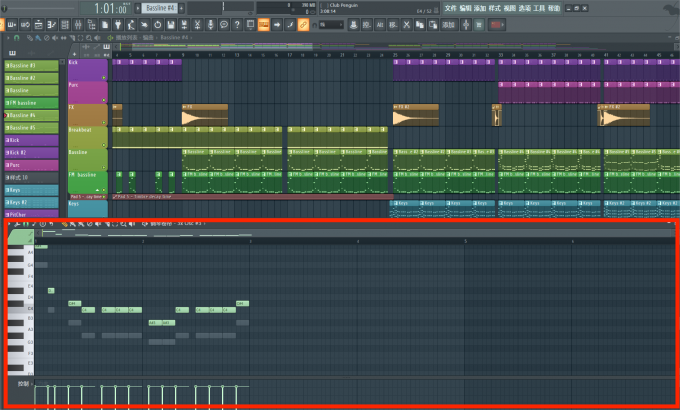Screen dimensions: 680x410
Task: Click the Alt toolbar button
Action: (380, 25)
